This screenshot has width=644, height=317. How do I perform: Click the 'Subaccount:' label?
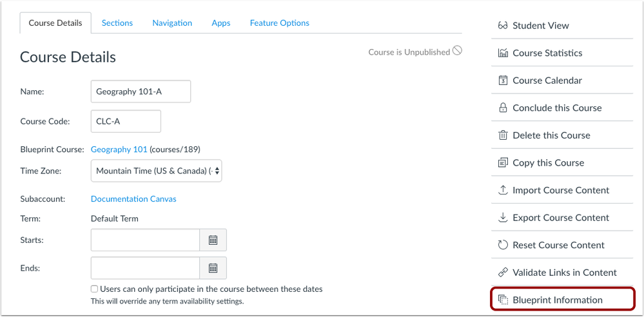[x=43, y=199]
